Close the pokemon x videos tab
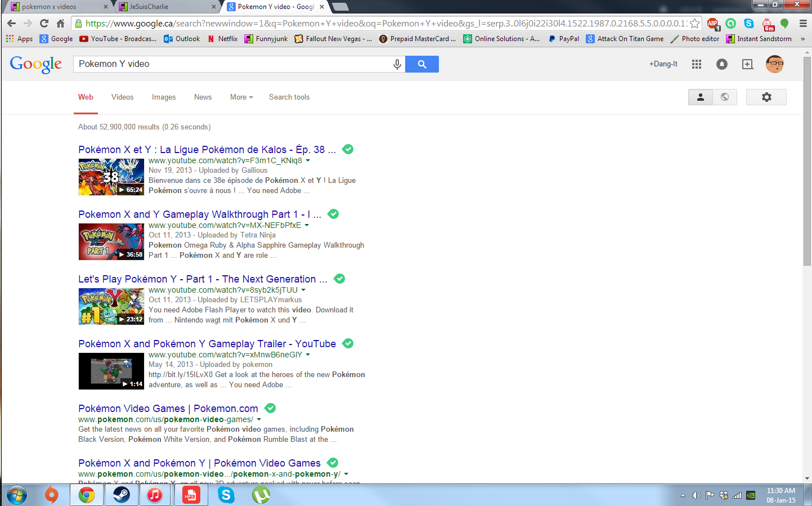The width and height of the screenshot is (812, 506). [106, 7]
